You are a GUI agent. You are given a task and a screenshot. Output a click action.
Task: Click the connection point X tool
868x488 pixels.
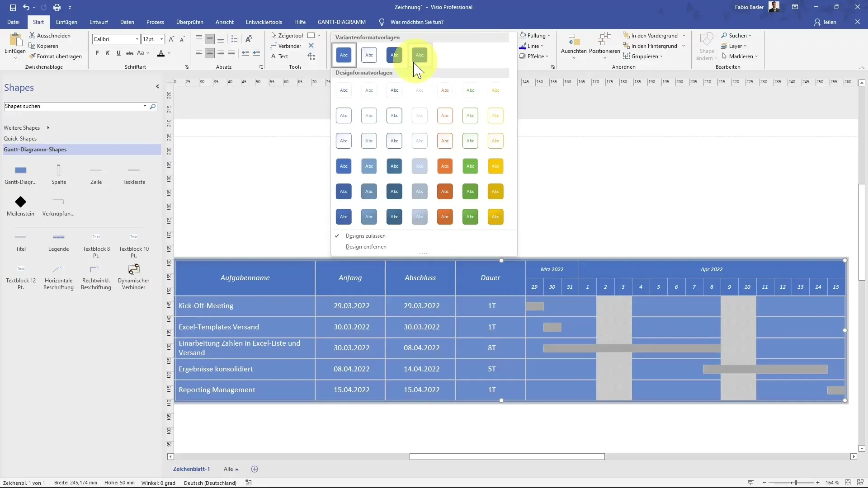[x=311, y=46]
